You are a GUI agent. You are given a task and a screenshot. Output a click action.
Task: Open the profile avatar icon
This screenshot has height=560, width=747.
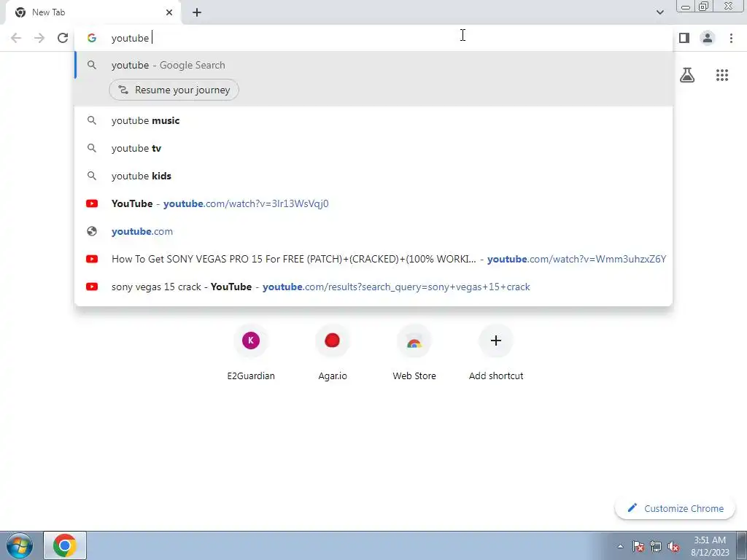[x=708, y=38]
